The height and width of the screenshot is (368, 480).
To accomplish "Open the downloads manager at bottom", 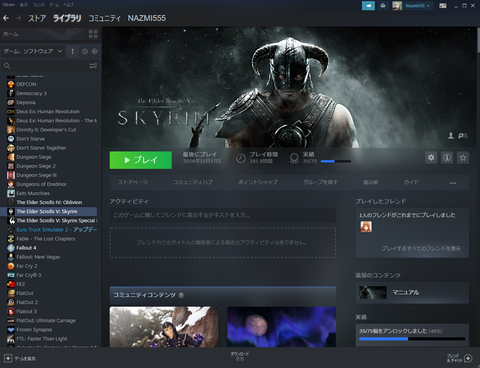I will click(x=240, y=356).
